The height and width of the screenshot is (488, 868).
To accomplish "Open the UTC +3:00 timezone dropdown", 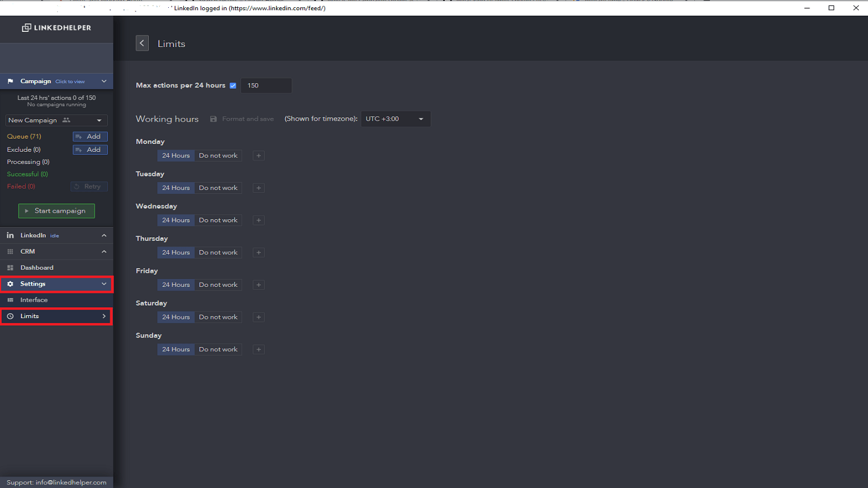I will pyautogui.click(x=396, y=119).
